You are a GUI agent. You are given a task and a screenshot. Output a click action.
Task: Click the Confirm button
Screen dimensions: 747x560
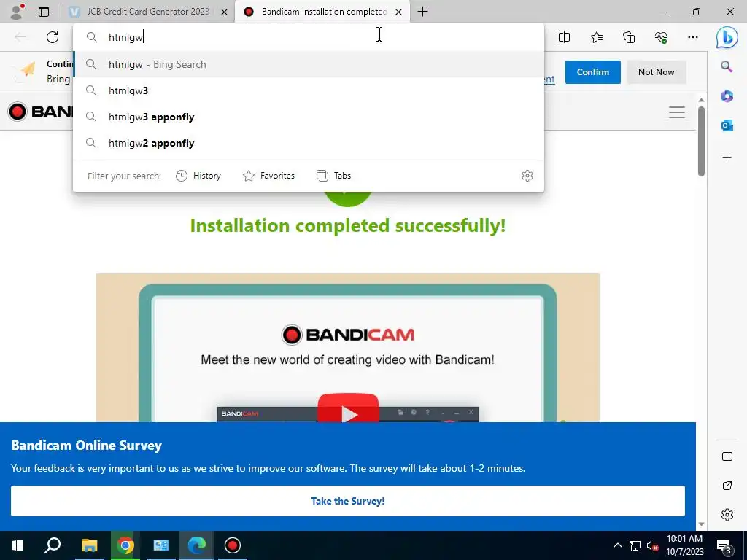point(592,72)
